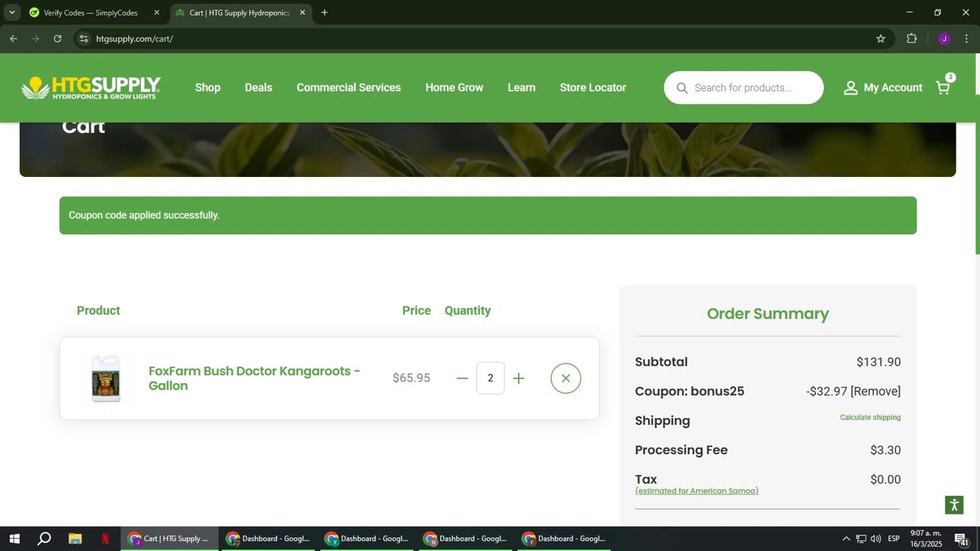Click the Processing Fee $3.30 value
Image resolution: width=980 pixels, height=551 pixels.
pyautogui.click(x=885, y=450)
